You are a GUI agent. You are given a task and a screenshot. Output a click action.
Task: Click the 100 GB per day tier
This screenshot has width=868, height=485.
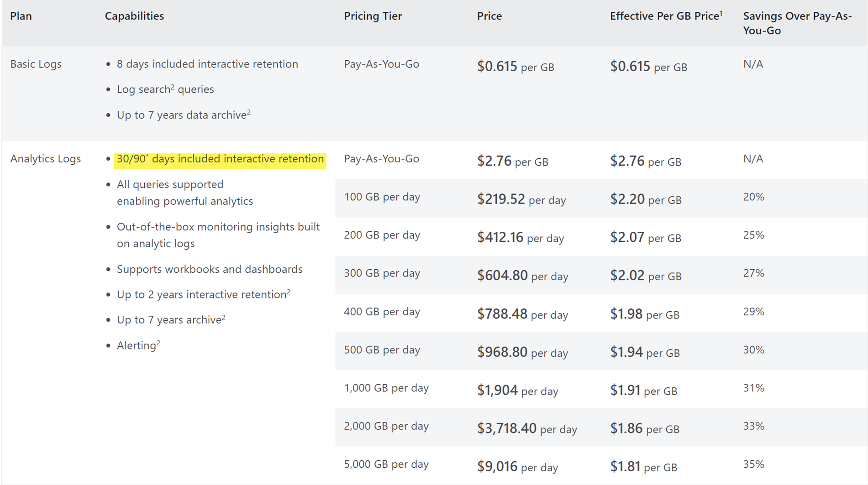[382, 197]
